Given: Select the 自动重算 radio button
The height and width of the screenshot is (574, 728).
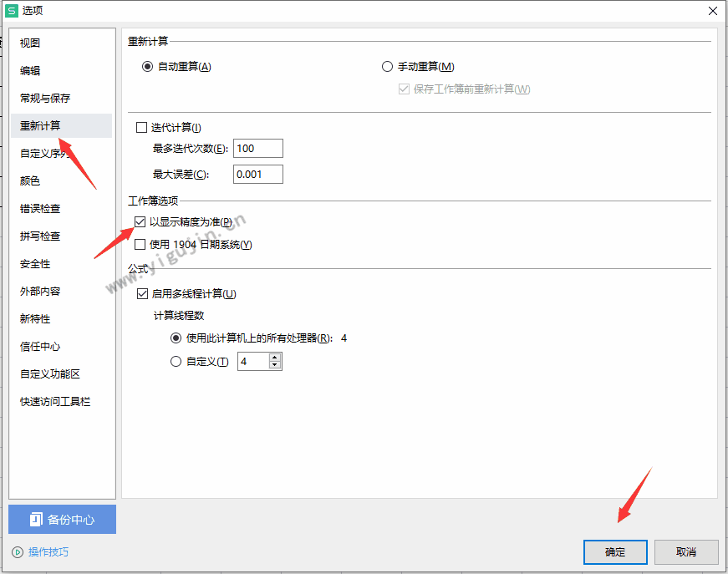Looking at the screenshot, I should pos(147,67).
